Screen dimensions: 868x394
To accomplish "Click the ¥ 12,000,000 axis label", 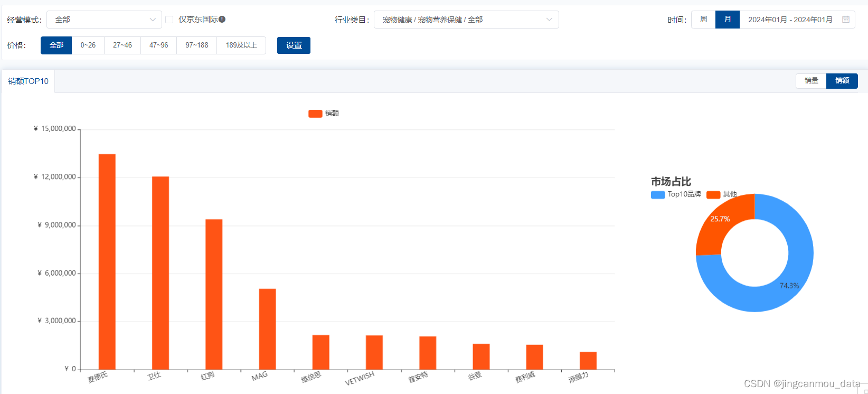I will coord(55,177).
